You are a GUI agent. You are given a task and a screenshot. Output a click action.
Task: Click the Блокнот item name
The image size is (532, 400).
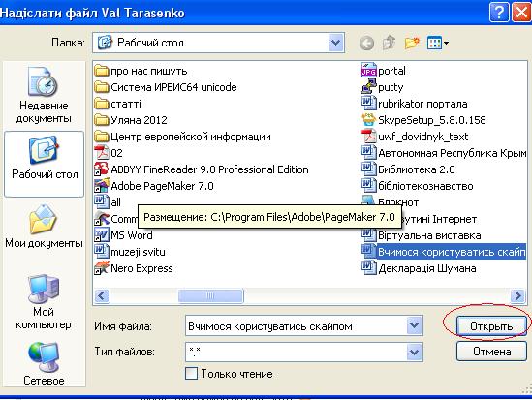[398, 202]
